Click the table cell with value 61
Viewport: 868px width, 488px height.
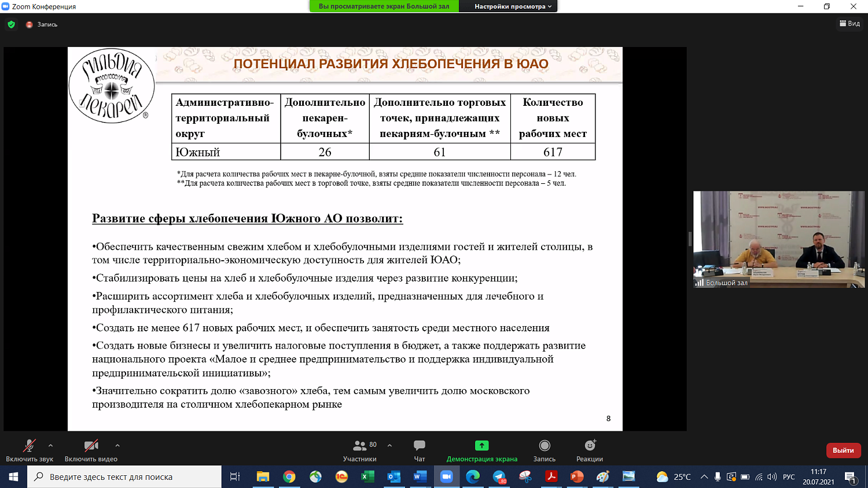pos(440,152)
